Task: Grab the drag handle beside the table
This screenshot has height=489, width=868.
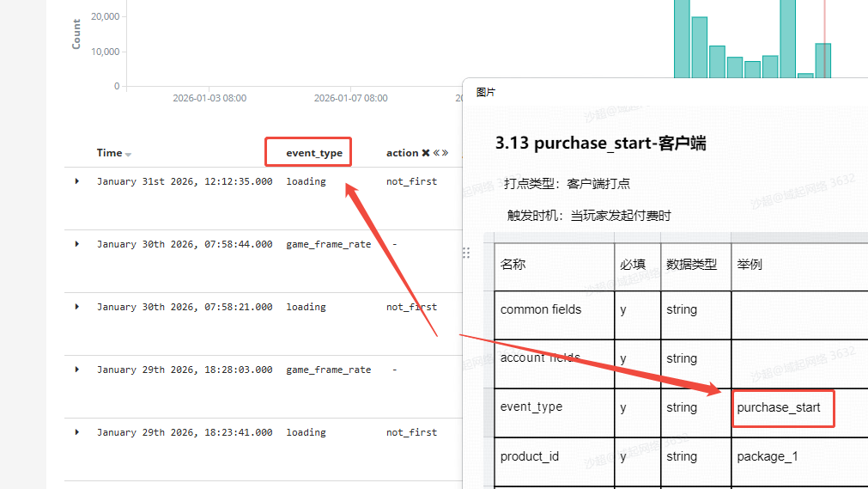Action: click(x=467, y=253)
